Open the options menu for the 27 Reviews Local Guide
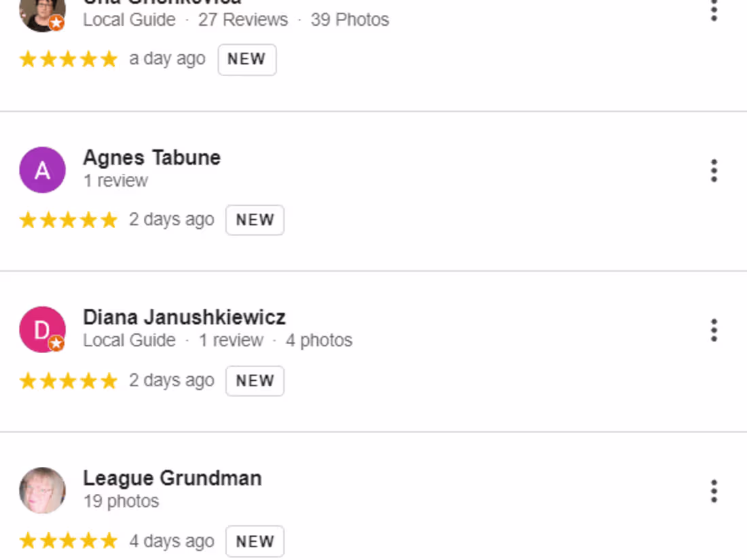The height and width of the screenshot is (560, 747). coord(714,11)
